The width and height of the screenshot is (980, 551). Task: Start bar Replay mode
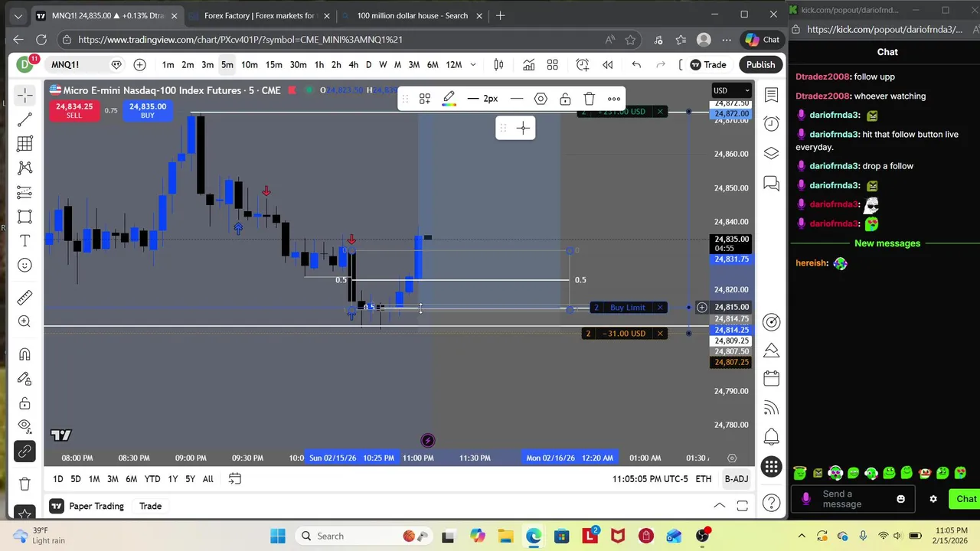(608, 65)
